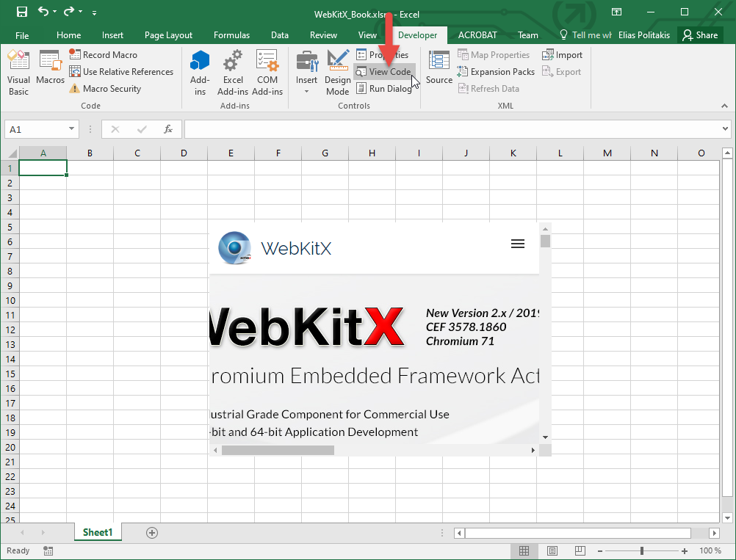Viewport: 736px width, 560px height.
Task: Click the Select All corner button
Action: [x=10, y=153]
